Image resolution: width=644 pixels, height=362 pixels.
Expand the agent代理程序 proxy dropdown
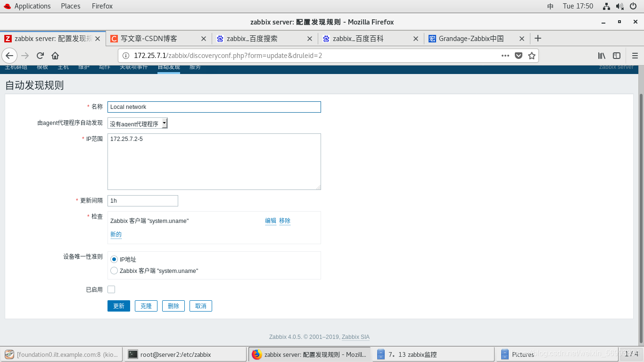(138, 123)
